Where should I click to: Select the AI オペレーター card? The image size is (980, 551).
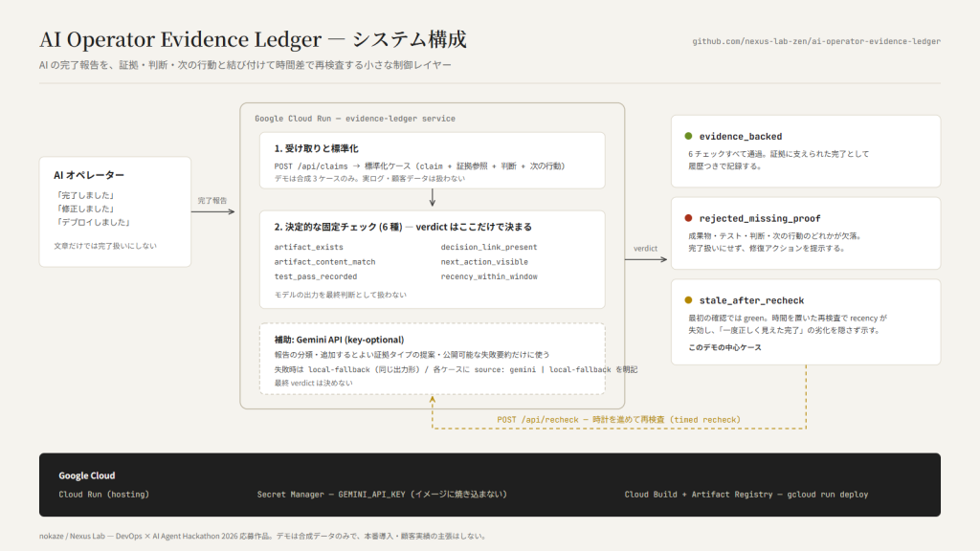click(x=115, y=211)
